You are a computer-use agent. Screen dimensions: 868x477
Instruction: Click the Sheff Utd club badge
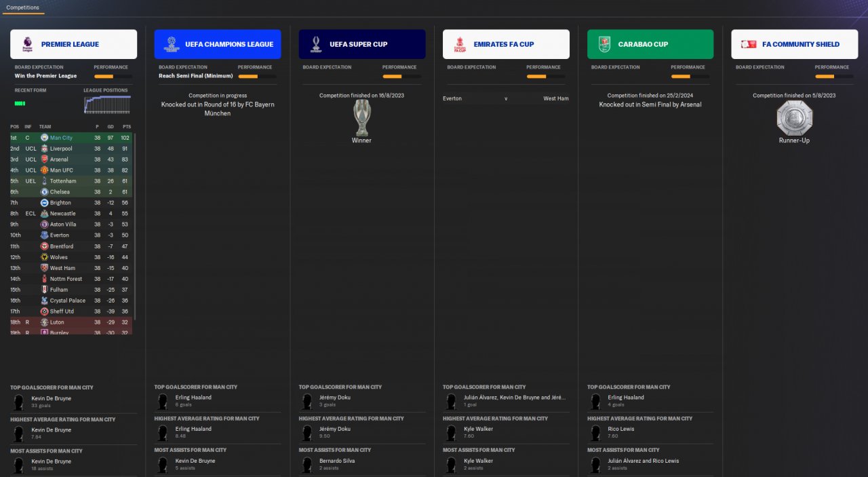(44, 311)
